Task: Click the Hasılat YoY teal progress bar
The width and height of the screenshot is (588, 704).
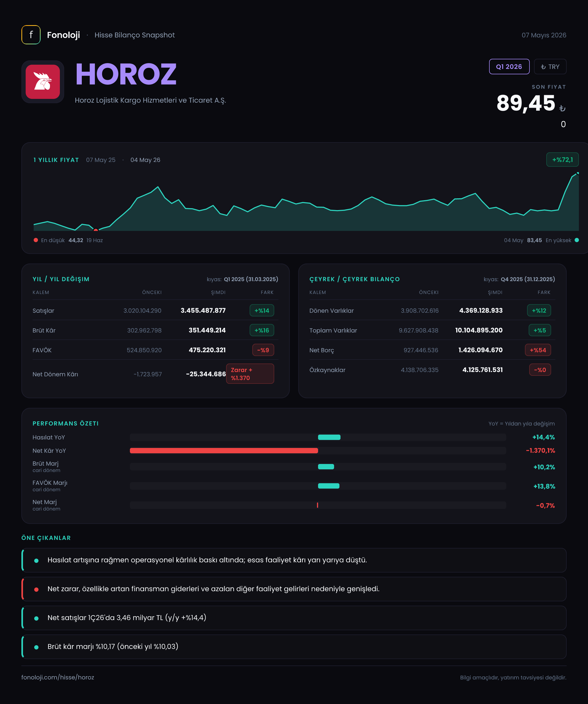Action: [x=329, y=437]
